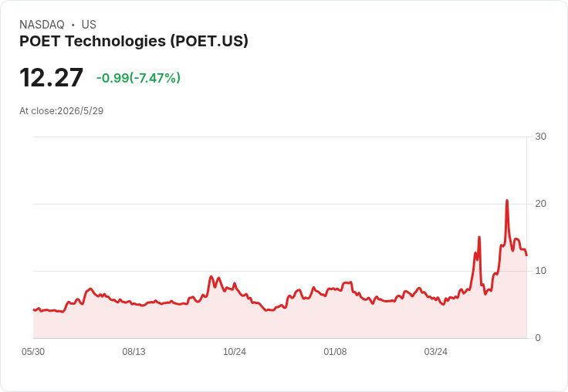568x392 pixels.
Task: Click the 0 price axis label
Action: [538, 338]
